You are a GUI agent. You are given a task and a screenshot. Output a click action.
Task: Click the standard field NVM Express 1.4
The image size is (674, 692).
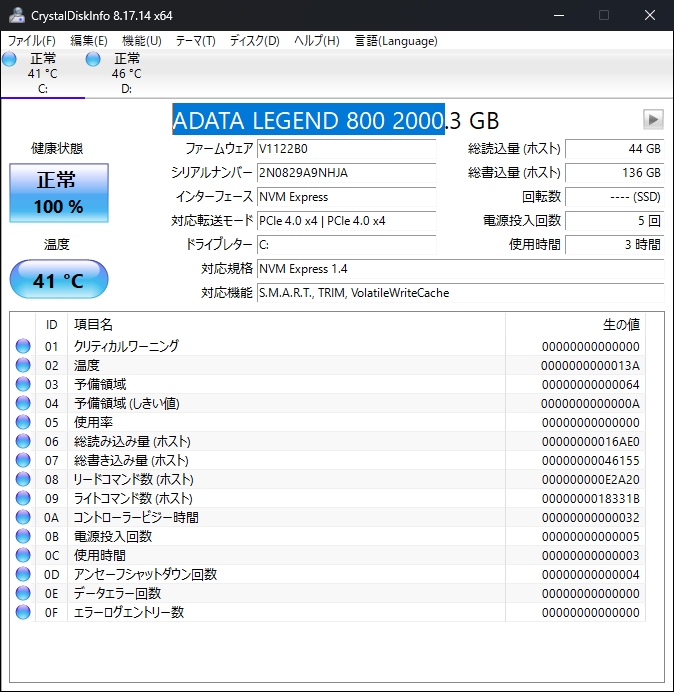(460, 269)
